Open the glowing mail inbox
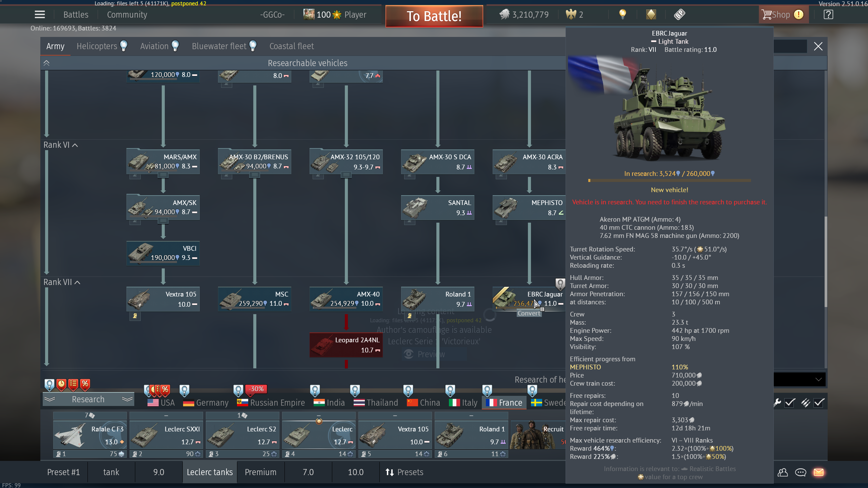The image size is (868, 488). 818,472
